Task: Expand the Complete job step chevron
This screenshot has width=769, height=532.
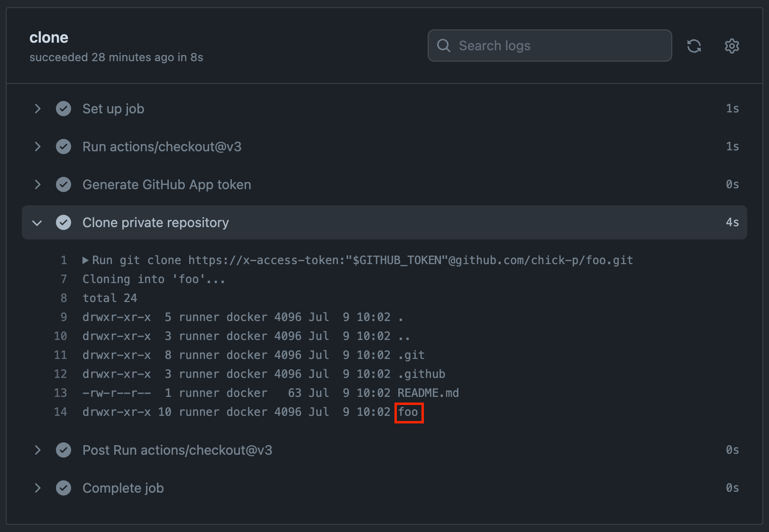Action: pos(37,488)
